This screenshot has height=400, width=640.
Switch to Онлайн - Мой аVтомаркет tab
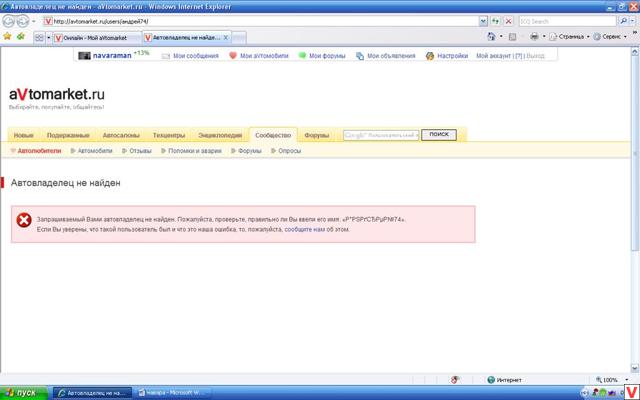coord(97,38)
